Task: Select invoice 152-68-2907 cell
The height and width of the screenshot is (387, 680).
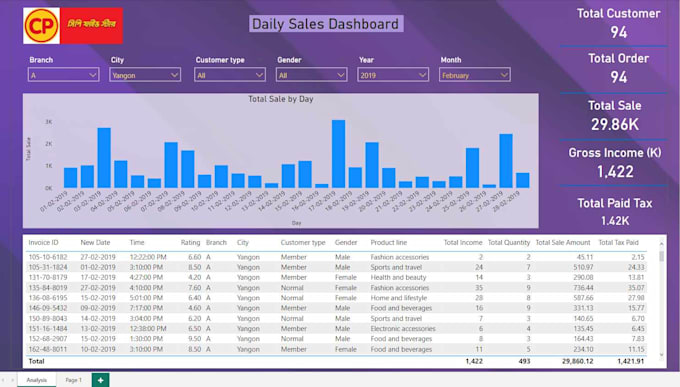Action: tap(48, 339)
